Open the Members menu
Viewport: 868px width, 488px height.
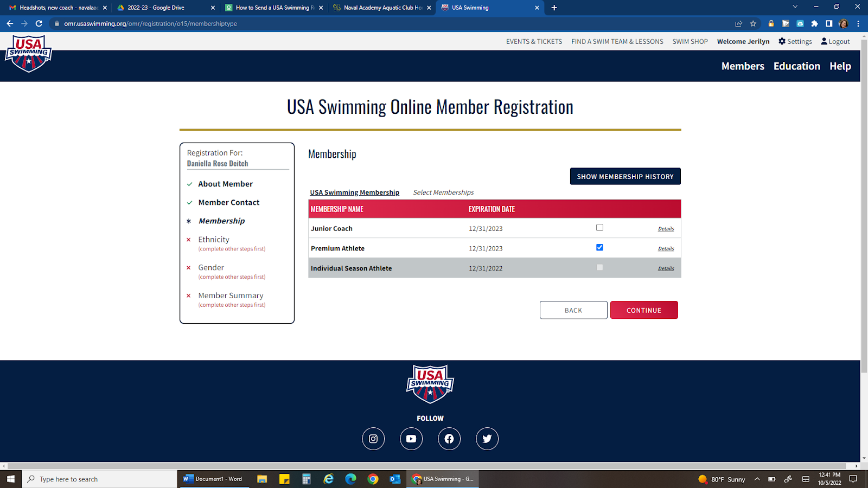[743, 66]
